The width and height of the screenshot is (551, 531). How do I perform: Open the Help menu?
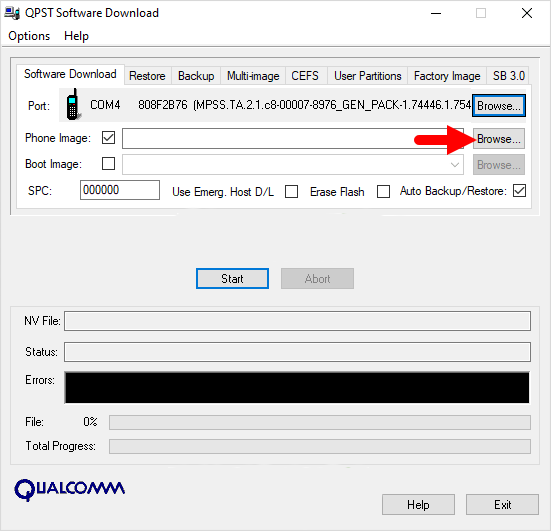point(76,36)
